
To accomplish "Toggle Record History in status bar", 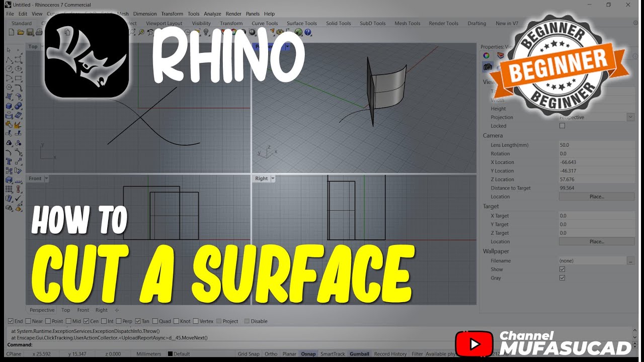I will 390,354.
